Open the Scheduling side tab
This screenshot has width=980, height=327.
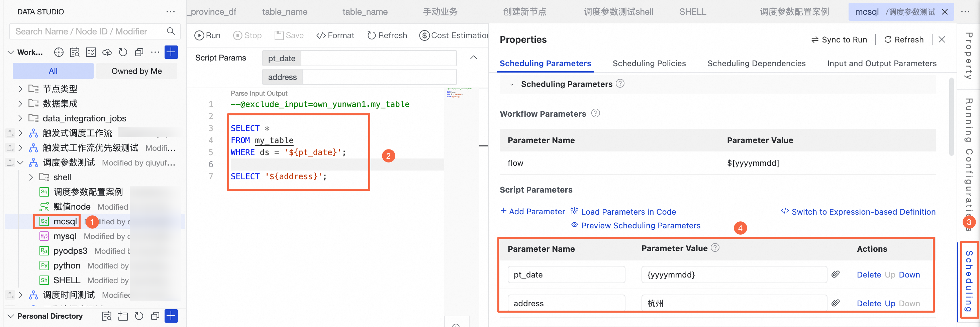coord(969,280)
